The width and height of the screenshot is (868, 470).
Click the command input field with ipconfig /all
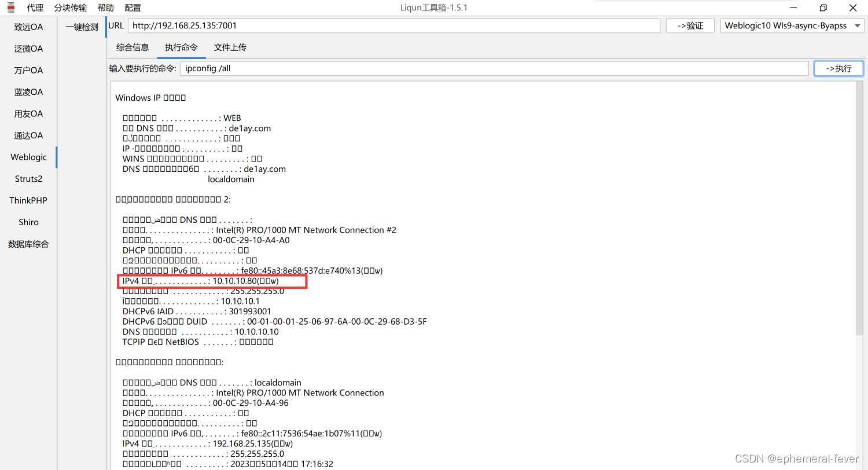(494, 68)
